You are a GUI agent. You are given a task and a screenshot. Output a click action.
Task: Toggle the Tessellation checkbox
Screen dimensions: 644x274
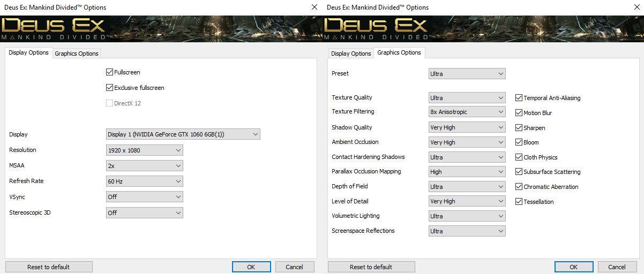tap(519, 202)
